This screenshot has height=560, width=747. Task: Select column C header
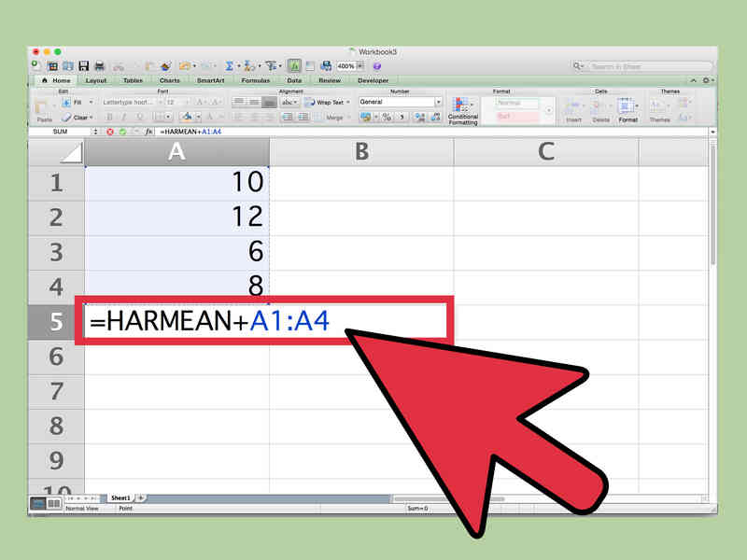pyautogui.click(x=546, y=152)
